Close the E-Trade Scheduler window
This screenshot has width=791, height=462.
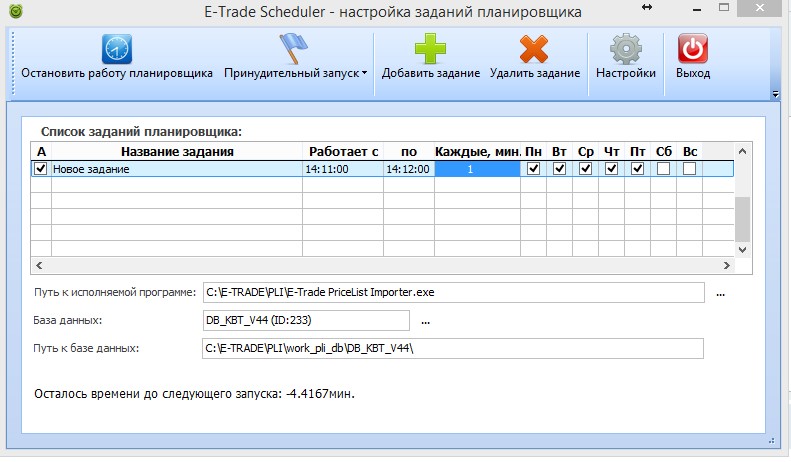click(x=760, y=8)
